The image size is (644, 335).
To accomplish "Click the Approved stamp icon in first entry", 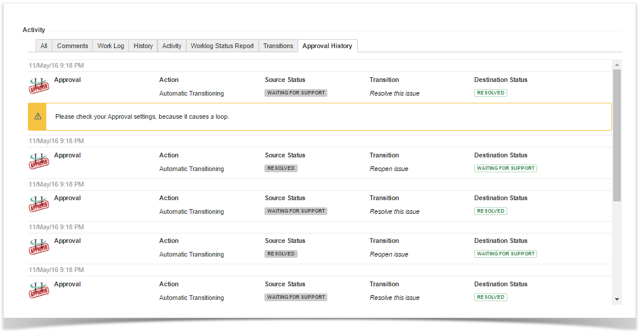I will click(39, 86).
